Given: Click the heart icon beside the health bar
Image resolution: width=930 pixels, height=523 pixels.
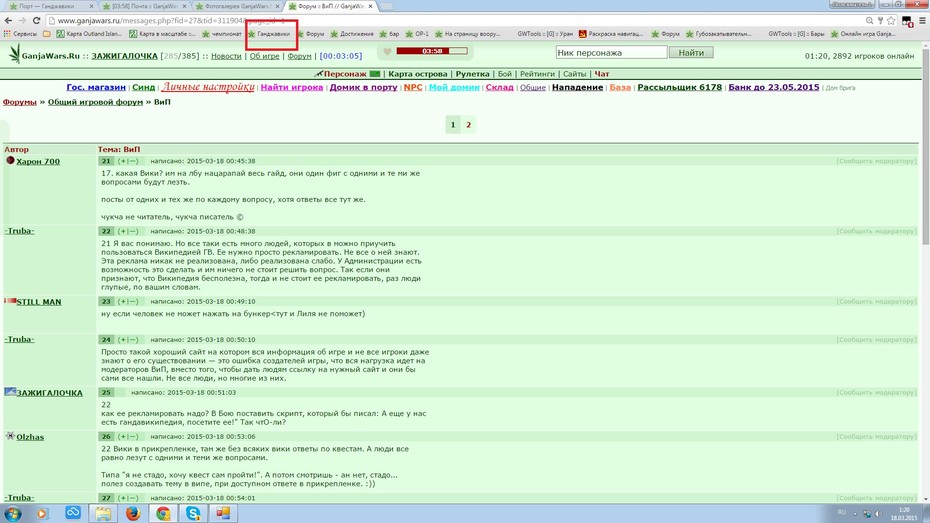Looking at the screenshot, I should (387, 52).
